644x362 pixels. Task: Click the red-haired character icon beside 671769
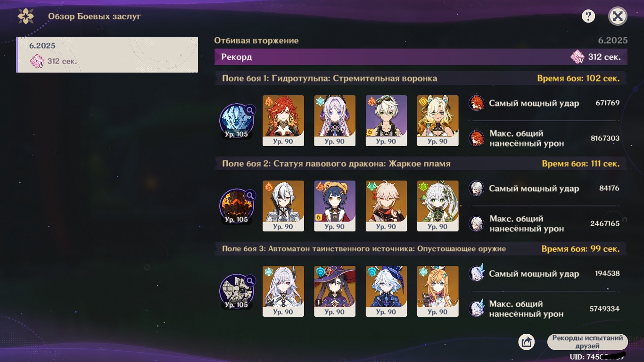[476, 103]
